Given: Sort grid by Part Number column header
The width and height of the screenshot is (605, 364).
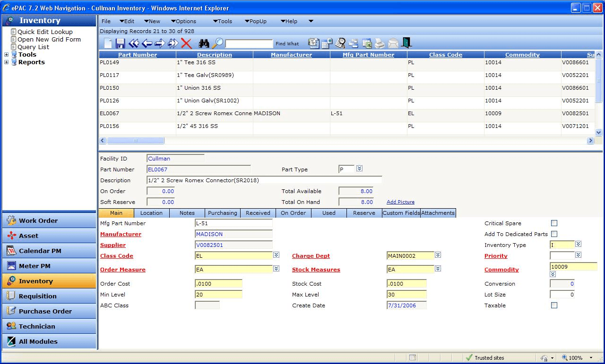Looking at the screenshot, I should [x=138, y=55].
